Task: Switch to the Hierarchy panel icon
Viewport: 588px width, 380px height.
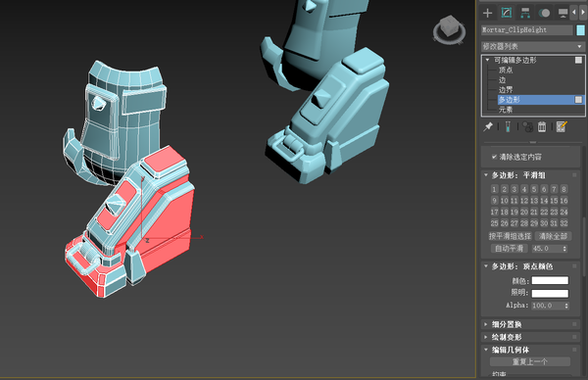Action: (525, 13)
